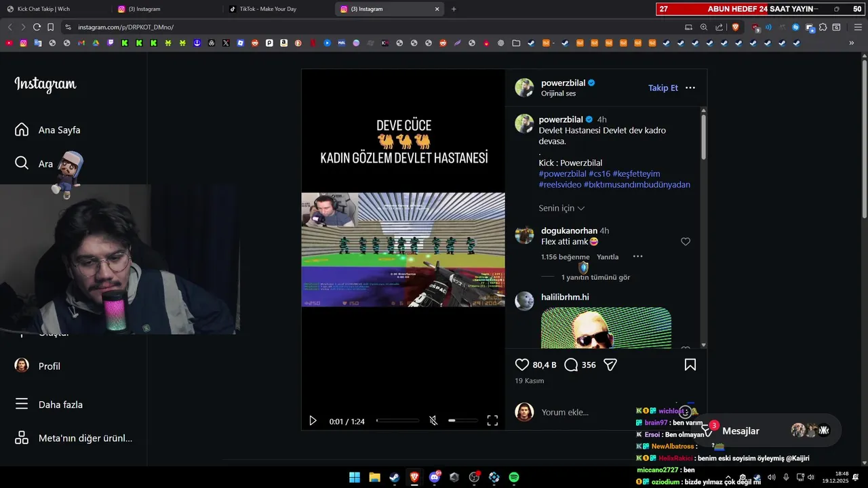Open Profil in the Instagram sidebar
This screenshot has width=868, height=488.
(x=38, y=366)
